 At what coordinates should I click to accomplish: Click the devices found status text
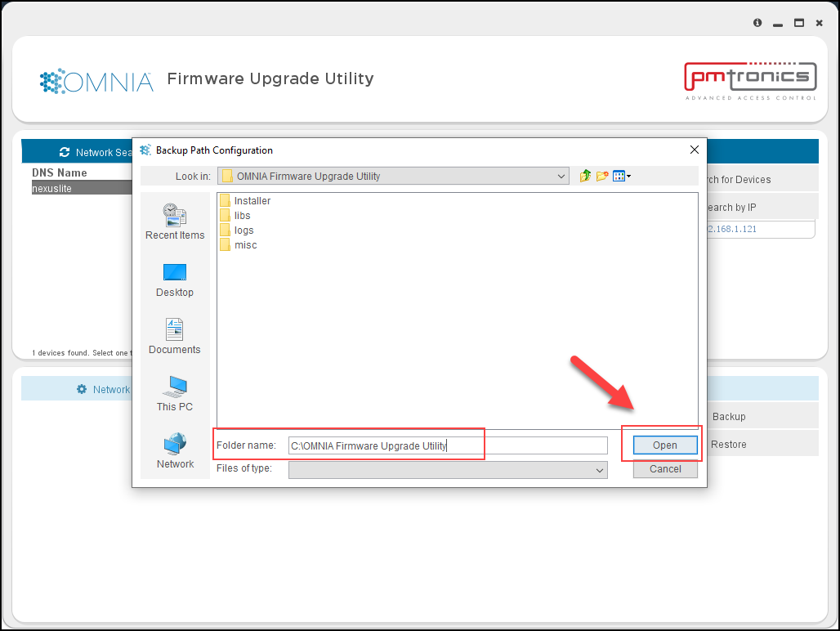(80, 353)
